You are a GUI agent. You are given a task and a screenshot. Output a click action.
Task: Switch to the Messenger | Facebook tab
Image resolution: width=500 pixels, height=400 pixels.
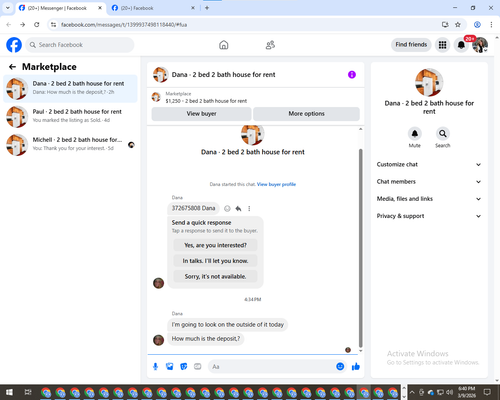60,8
